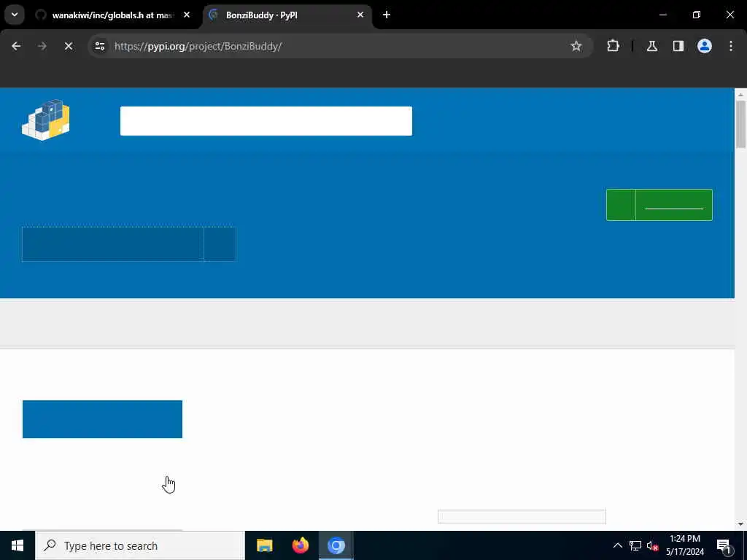Focus the pypi.org address bar
747x560 pixels.
coord(333,46)
